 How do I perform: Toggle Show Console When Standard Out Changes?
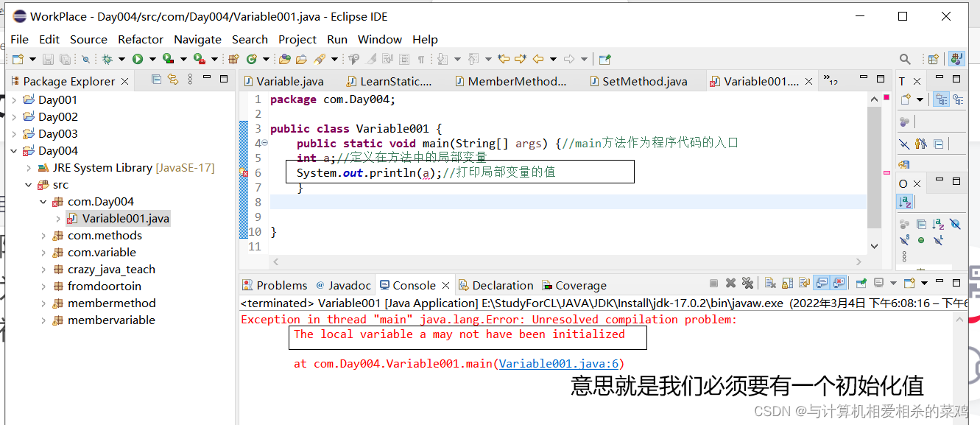point(820,283)
